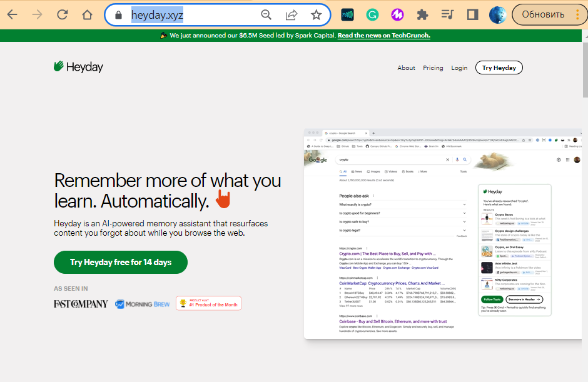Open the Extensions puzzle menu

[423, 14]
